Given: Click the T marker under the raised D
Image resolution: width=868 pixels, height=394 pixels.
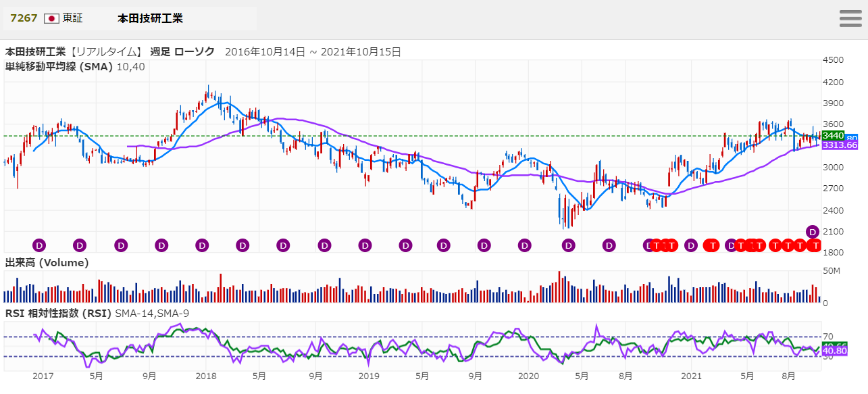Looking at the screenshot, I should [816, 245].
